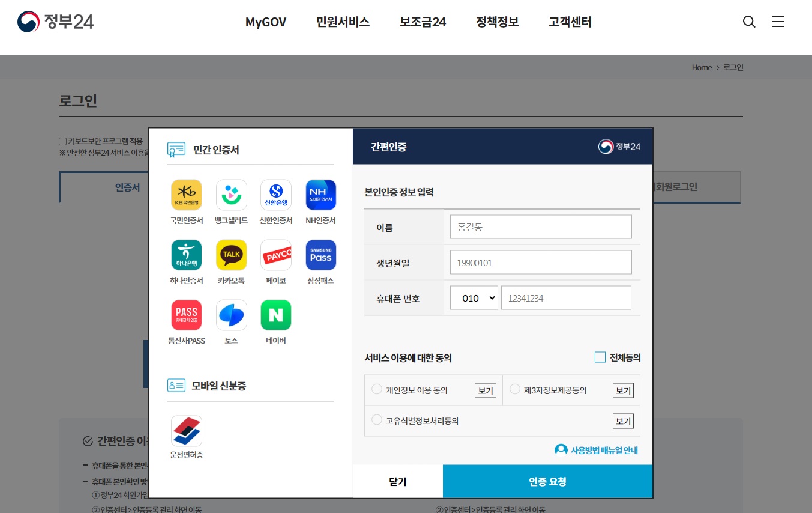
Task: Select the 페이코 PAYCO icon
Action: coord(276,255)
